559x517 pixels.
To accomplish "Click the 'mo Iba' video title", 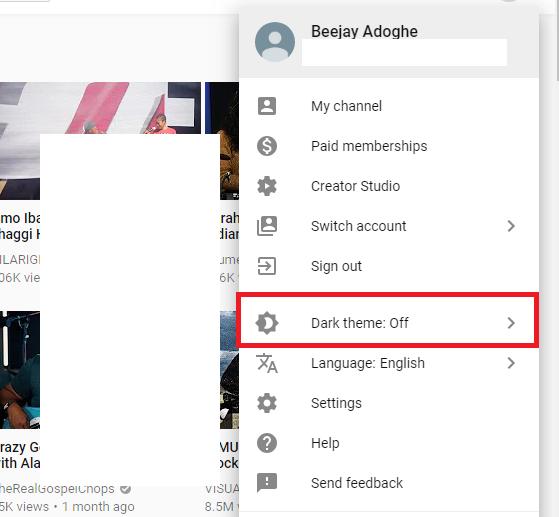I will (20, 226).
